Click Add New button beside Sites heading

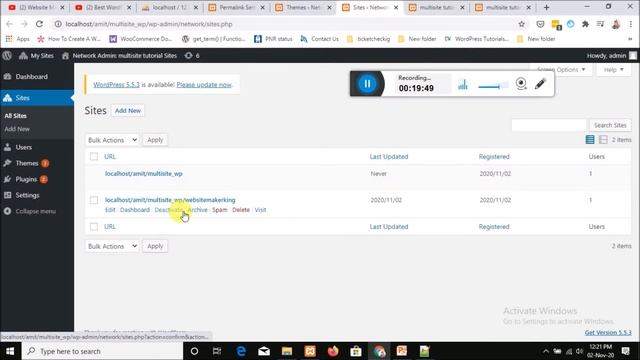128,111
